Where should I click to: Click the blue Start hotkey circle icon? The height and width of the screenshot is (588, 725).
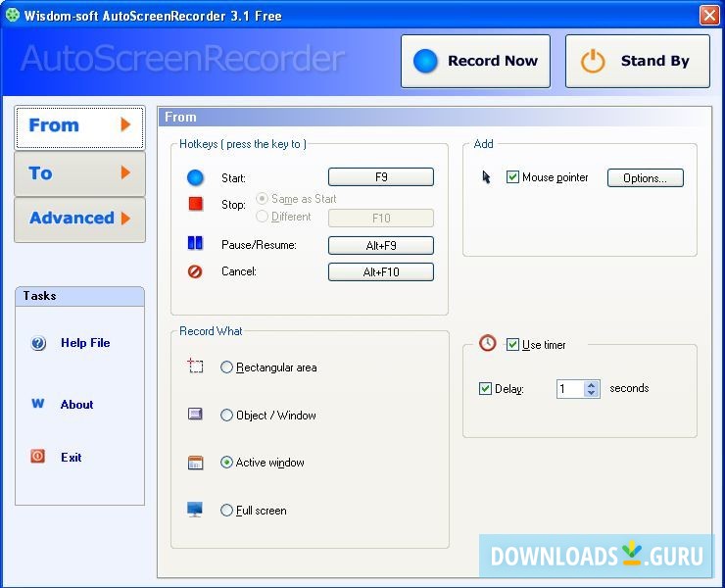195,177
